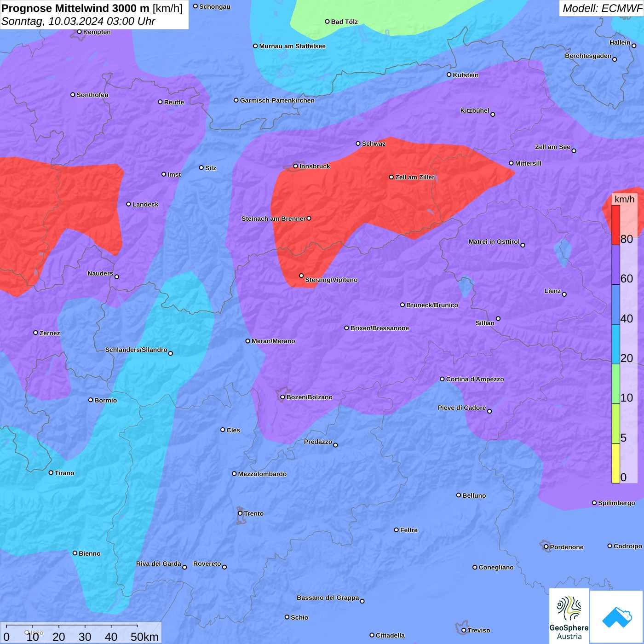The width and height of the screenshot is (644, 644).
Task: Click the 'Schlanders/Silandro' label
Action: point(137,350)
